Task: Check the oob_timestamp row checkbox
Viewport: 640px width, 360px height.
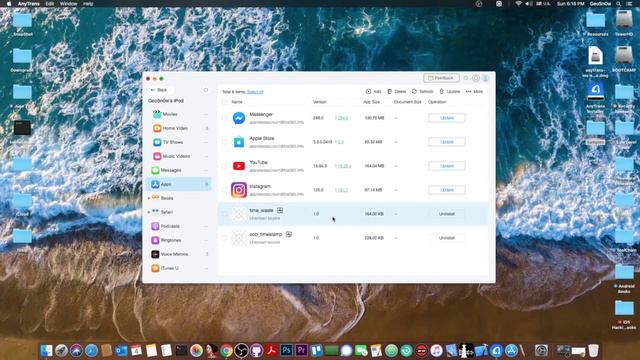Action: 225,238
